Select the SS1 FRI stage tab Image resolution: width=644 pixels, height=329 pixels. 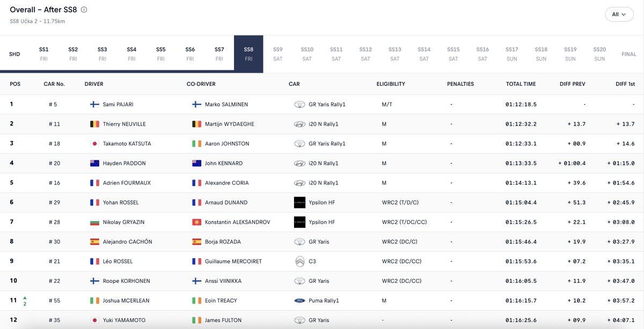coord(44,54)
